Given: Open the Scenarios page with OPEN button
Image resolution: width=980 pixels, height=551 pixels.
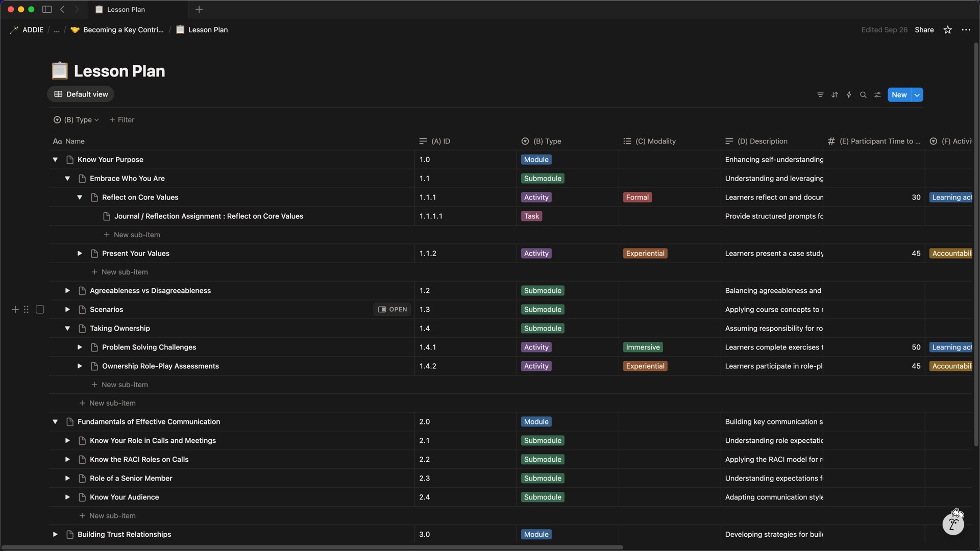Looking at the screenshot, I should tap(392, 310).
